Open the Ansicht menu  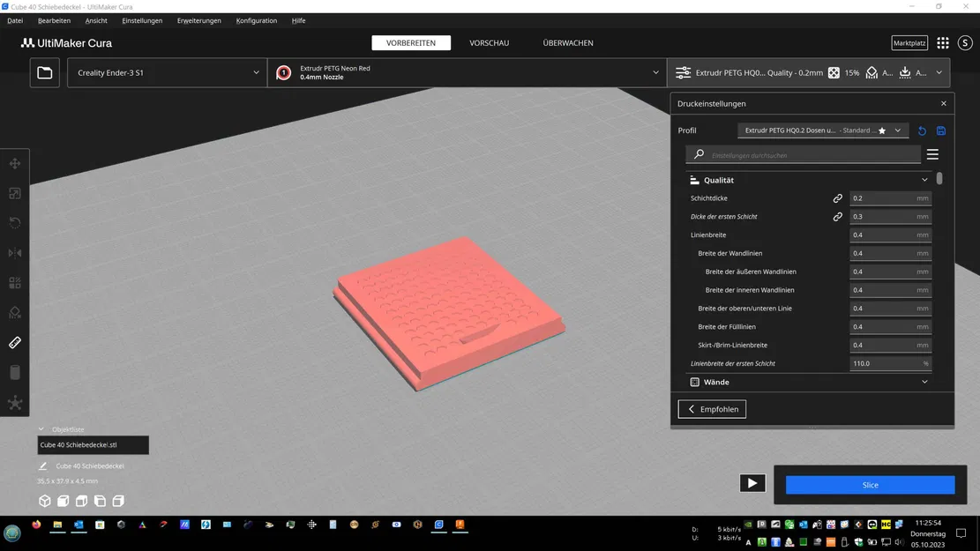point(96,20)
